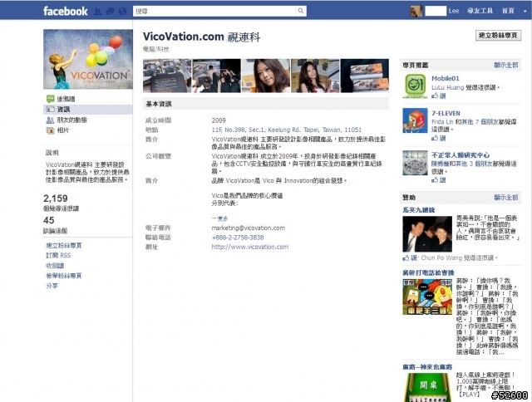Viewport: 532px width, 402px height.
Task: Click report page link in sidebar
Action: coord(64,276)
